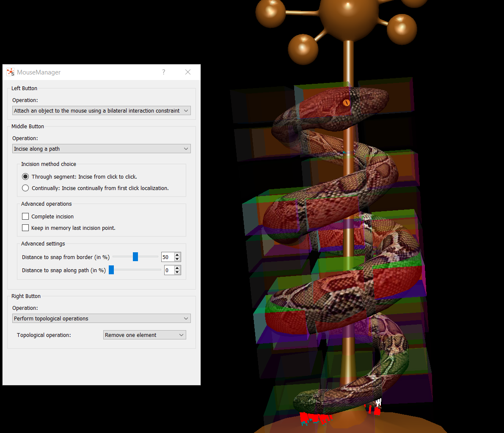
Task: Click 'Distance to snap along path (in %)' label
Action: tap(64, 270)
